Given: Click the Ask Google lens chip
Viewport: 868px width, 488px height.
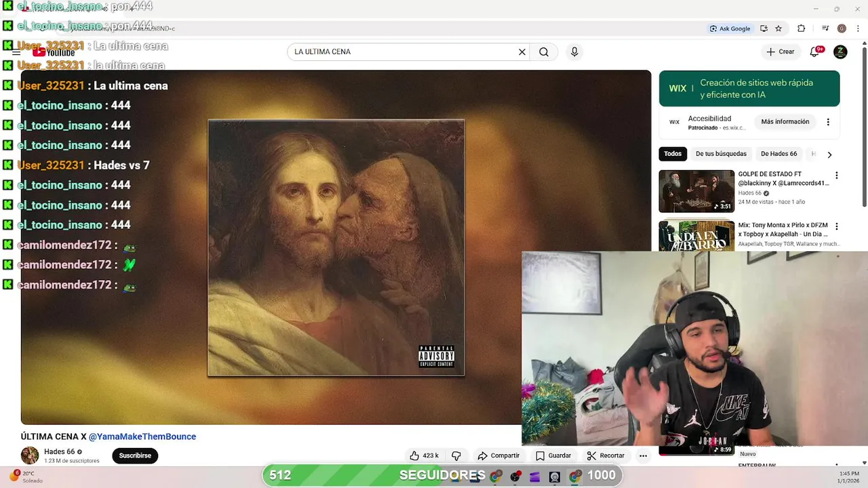Looking at the screenshot, I should [x=730, y=28].
